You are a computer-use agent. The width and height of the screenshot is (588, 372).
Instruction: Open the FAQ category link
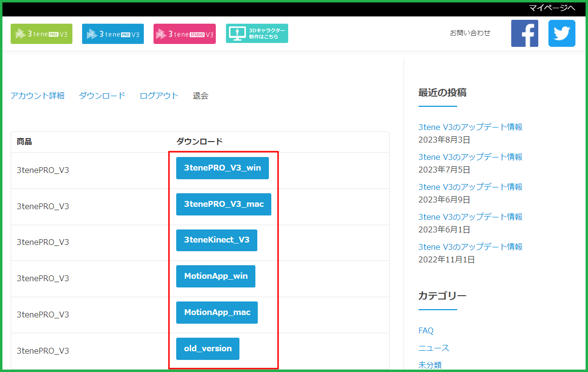[426, 330]
